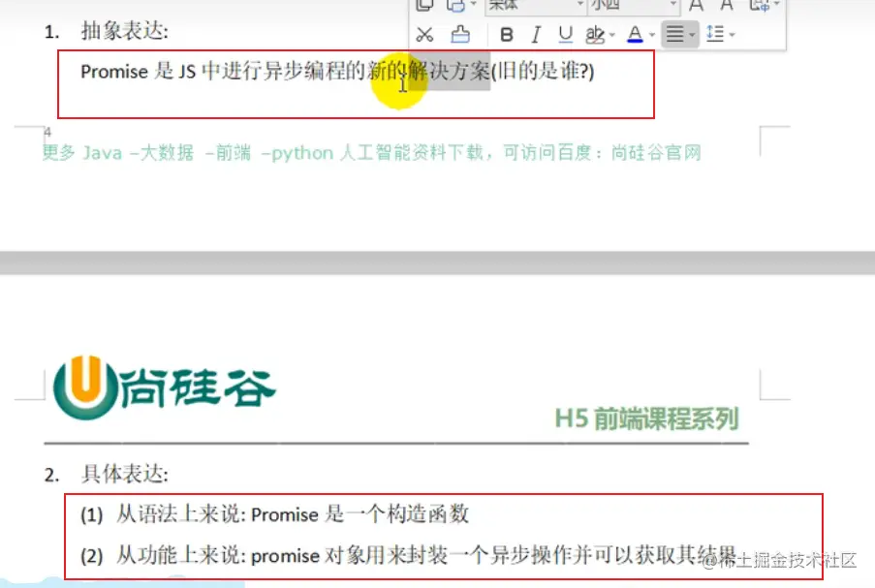Expand the paste options dropdown arrow
Viewport: 875px width, 588px height.
473,5
